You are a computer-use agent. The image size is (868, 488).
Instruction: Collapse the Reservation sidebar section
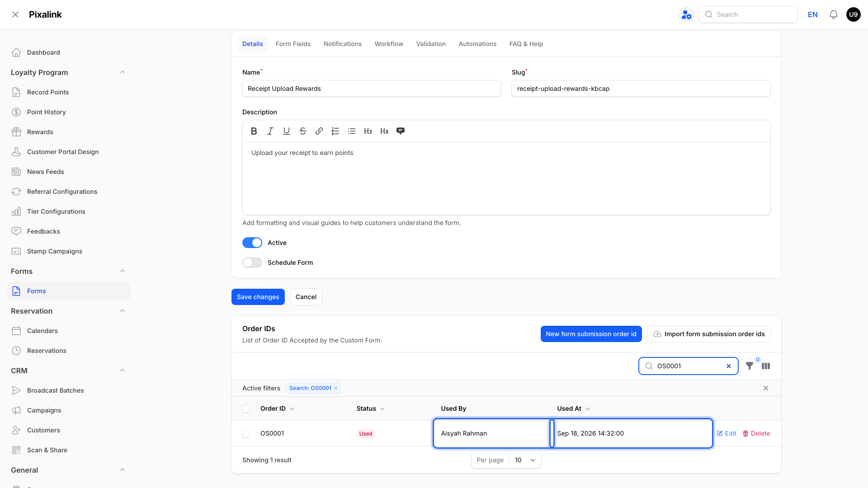(123, 311)
